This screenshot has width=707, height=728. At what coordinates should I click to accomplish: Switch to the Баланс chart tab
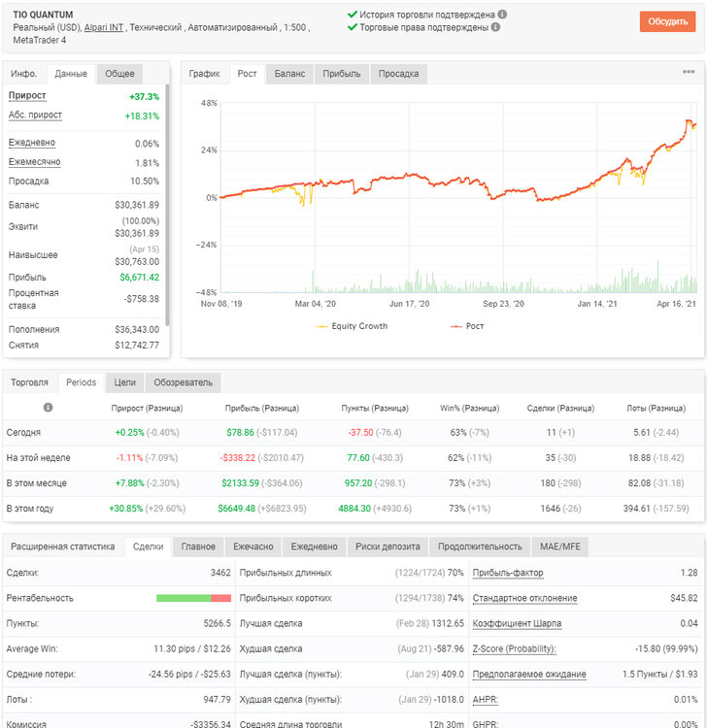pyautogui.click(x=289, y=74)
